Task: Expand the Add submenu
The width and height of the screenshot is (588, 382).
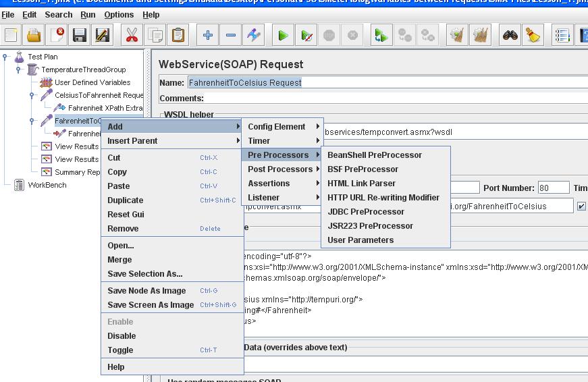Action: [x=173, y=127]
